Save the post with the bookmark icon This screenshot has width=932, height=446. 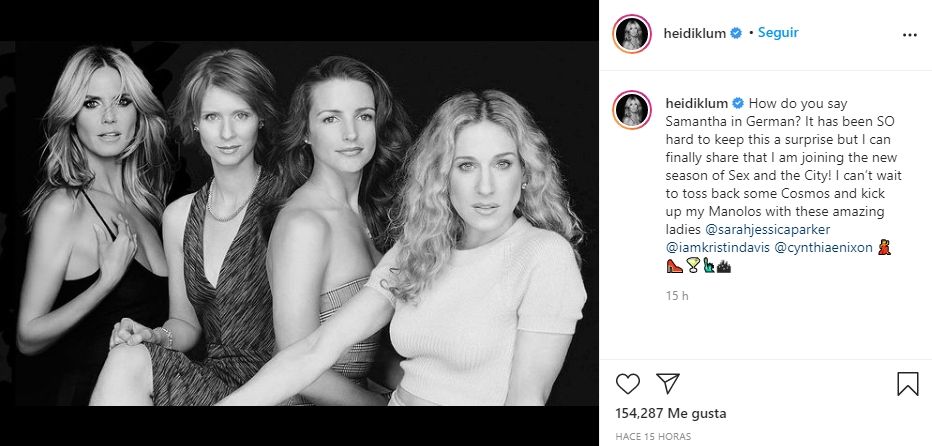click(x=908, y=383)
